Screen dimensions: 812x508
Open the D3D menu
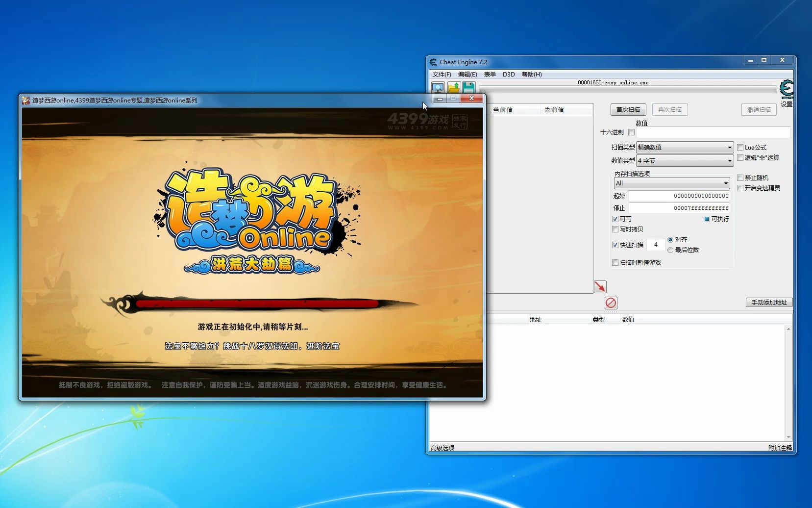pyautogui.click(x=509, y=75)
